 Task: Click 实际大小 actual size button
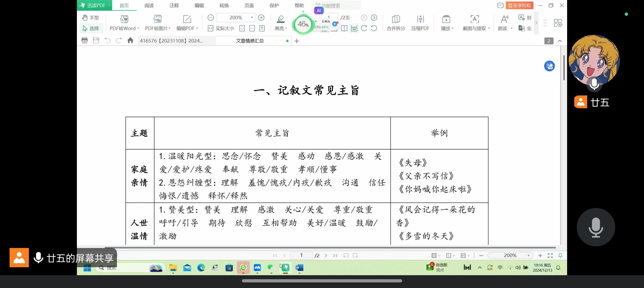click(221, 28)
